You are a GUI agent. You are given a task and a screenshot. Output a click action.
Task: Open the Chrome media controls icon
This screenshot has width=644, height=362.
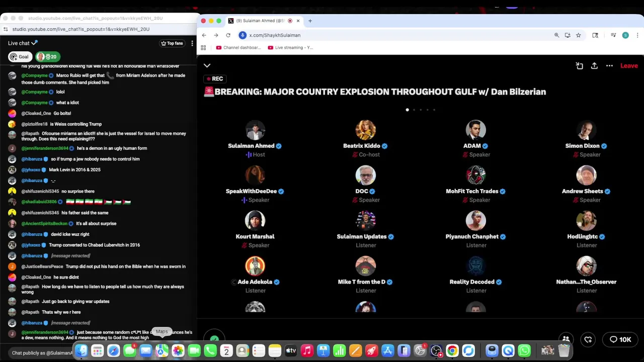pyautogui.click(x=613, y=35)
